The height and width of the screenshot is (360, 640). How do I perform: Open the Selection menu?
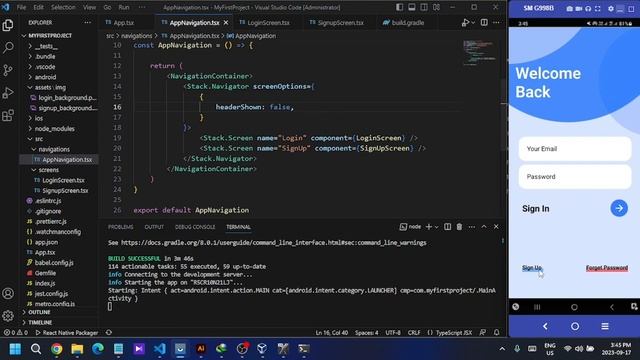(63, 7)
